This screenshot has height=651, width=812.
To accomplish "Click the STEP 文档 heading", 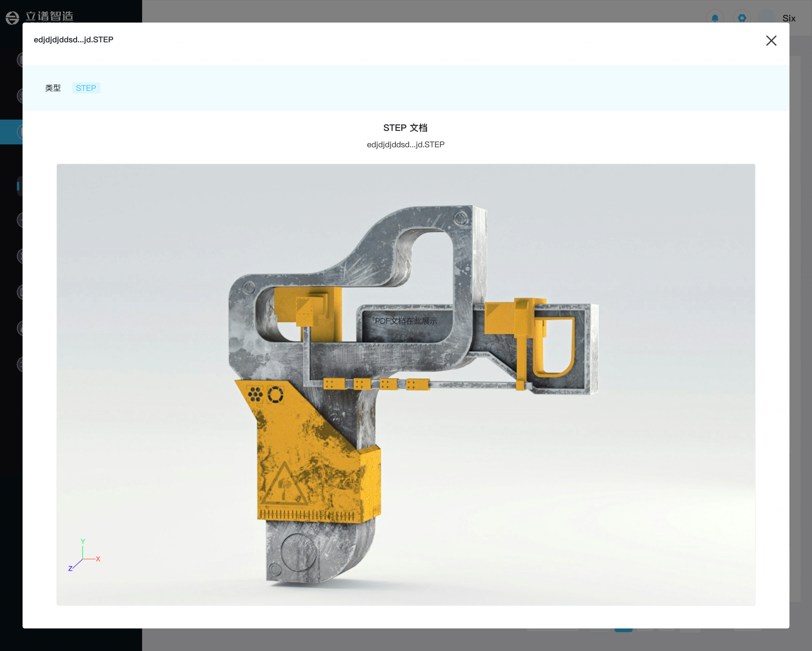I will (x=405, y=128).
